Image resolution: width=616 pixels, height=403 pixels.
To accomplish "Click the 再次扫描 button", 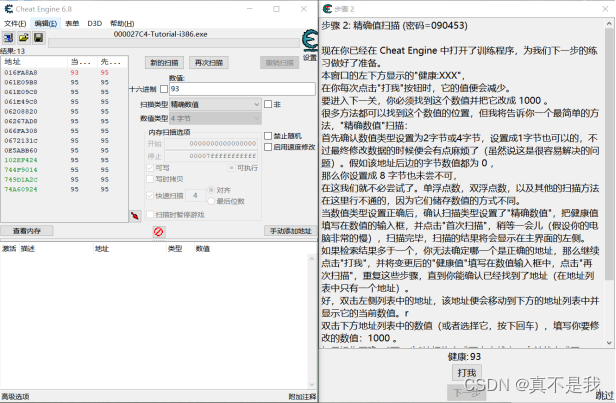I will click(209, 62).
